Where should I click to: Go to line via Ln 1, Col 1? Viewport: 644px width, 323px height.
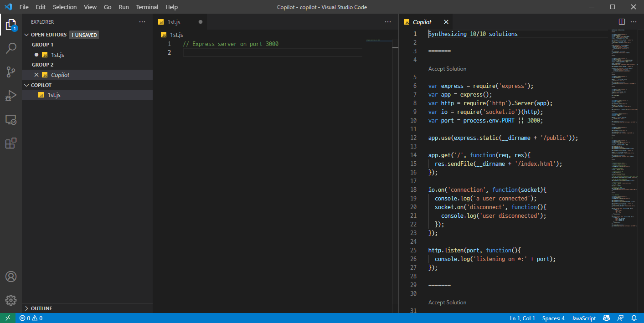[x=522, y=318]
